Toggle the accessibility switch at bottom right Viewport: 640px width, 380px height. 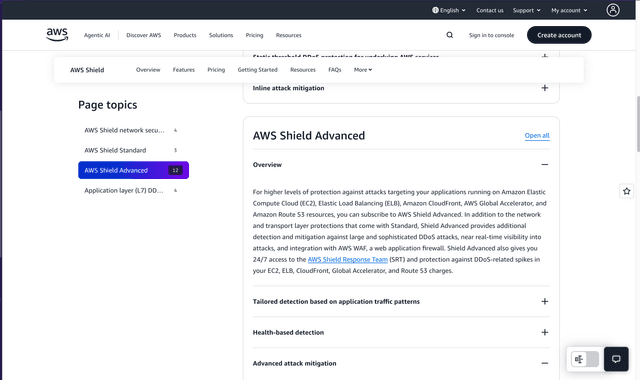click(x=584, y=359)
